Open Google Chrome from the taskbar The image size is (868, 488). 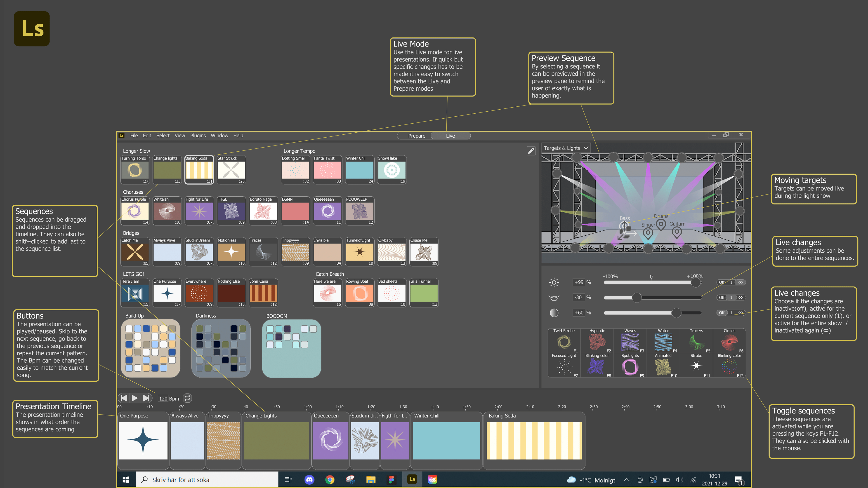330,480
